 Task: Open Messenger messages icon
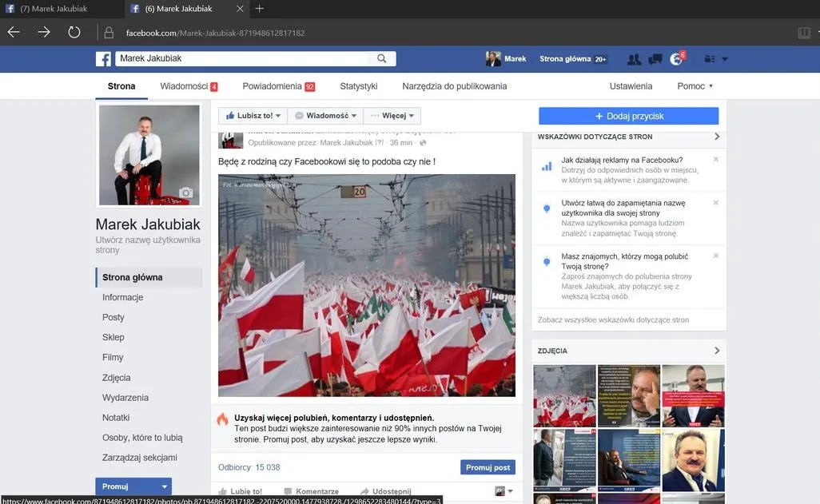pyautogui.click(x=655, y=58)
